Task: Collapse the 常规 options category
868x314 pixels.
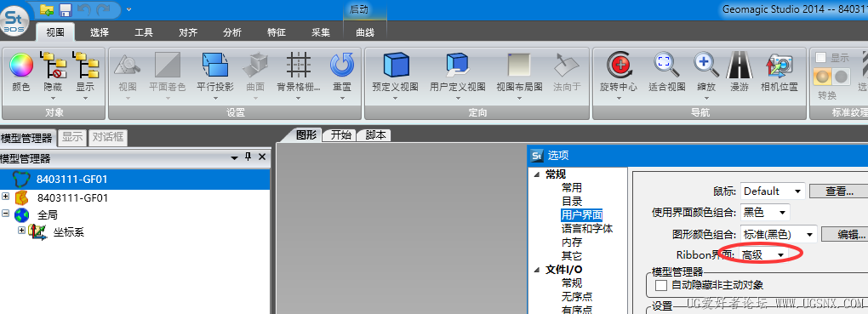Action: (536, 174)
